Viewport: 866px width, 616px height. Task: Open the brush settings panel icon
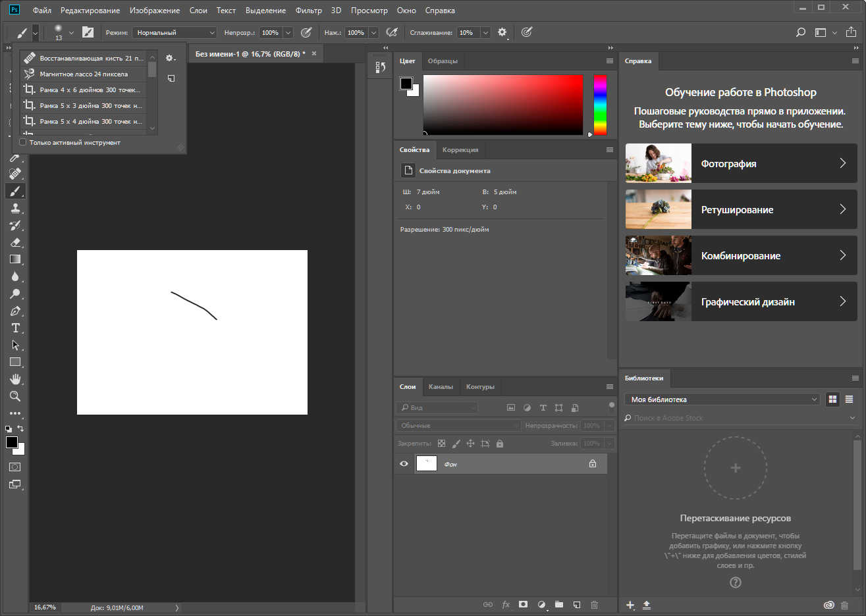(x=88, y=32)
